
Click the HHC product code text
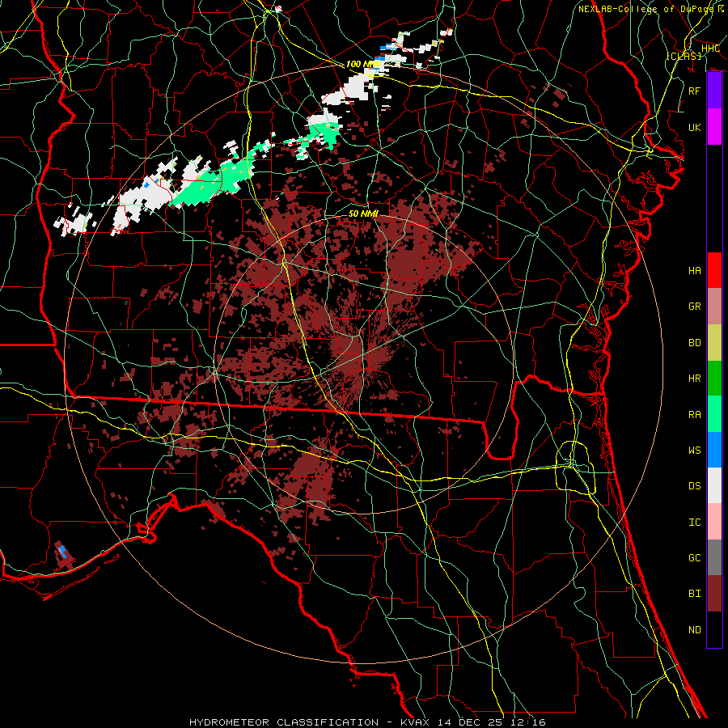(x=710, y=49)
